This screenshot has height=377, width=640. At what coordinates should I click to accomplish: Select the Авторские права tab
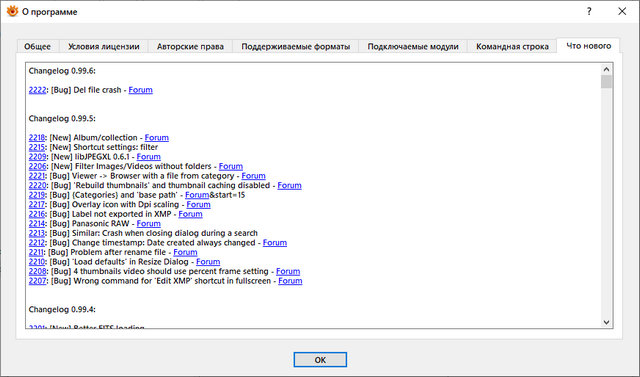(190, 46)
